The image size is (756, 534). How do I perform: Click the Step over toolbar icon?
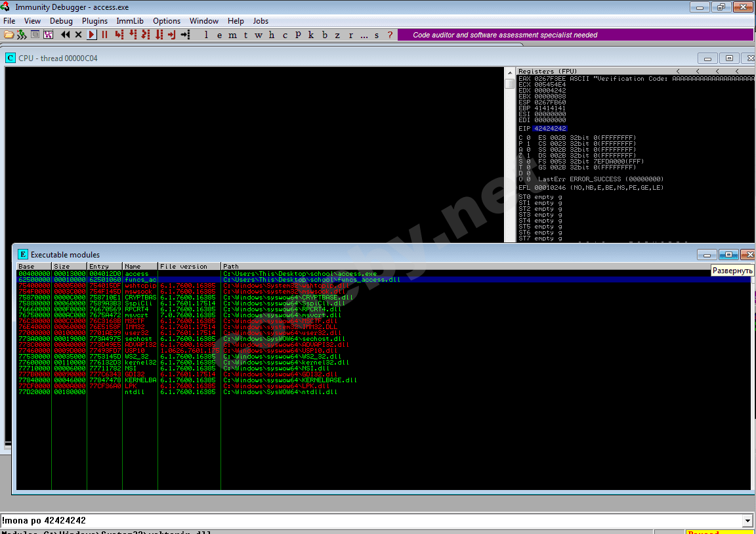pyautogui.click(x=133, y=35)
